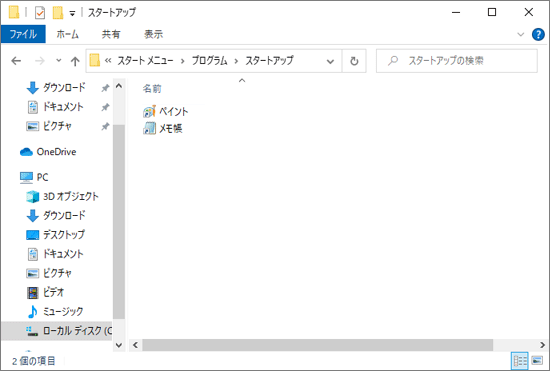This screenshot has height=371, width=550.
Task: Open Help with the blue question mark
Action: (x=538, y=34)
